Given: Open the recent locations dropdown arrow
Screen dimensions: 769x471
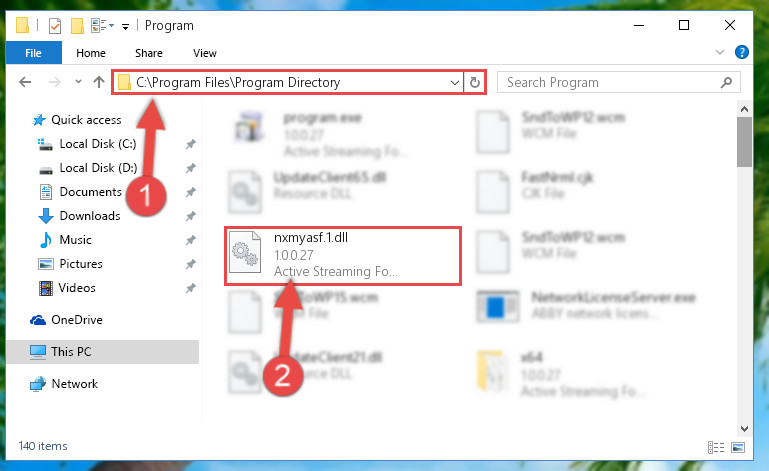Looking at the screenshot, I should (78, 82).
